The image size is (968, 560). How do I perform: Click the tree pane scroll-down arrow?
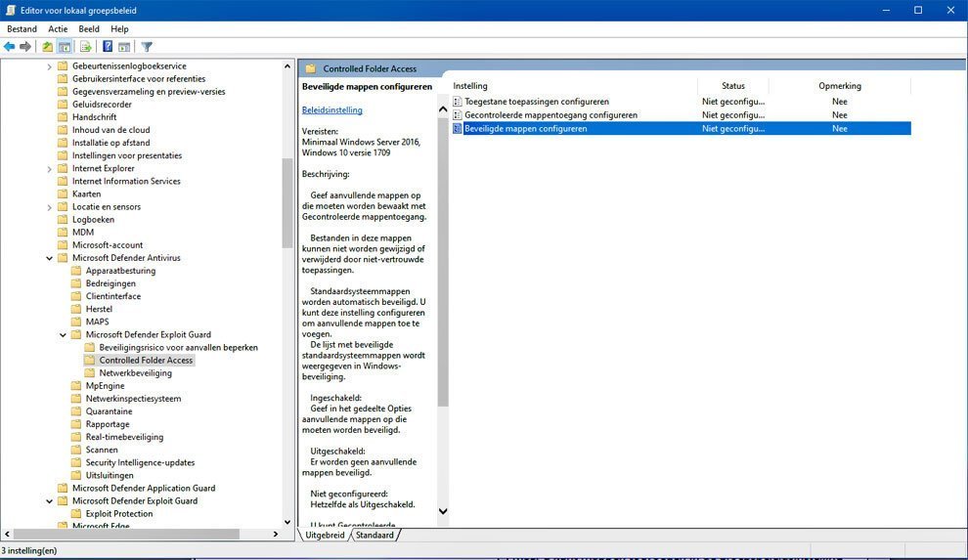tap(287, 522)
